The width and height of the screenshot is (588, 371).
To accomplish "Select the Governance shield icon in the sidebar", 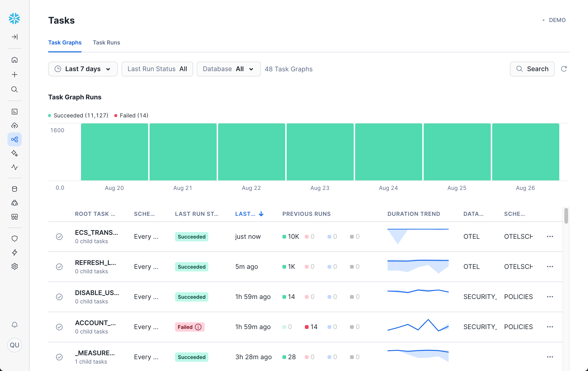I will (15, 238).
